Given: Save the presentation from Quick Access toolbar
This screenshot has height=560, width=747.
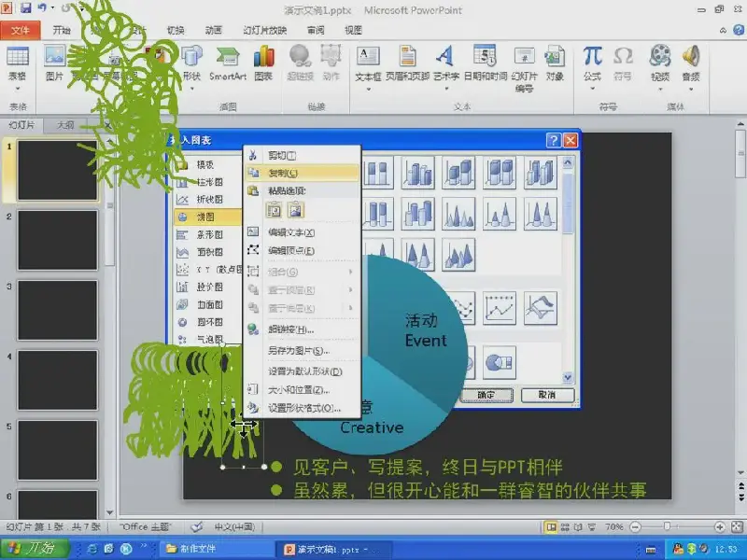Looking at the screenshot, I should (x=25, y=8).
